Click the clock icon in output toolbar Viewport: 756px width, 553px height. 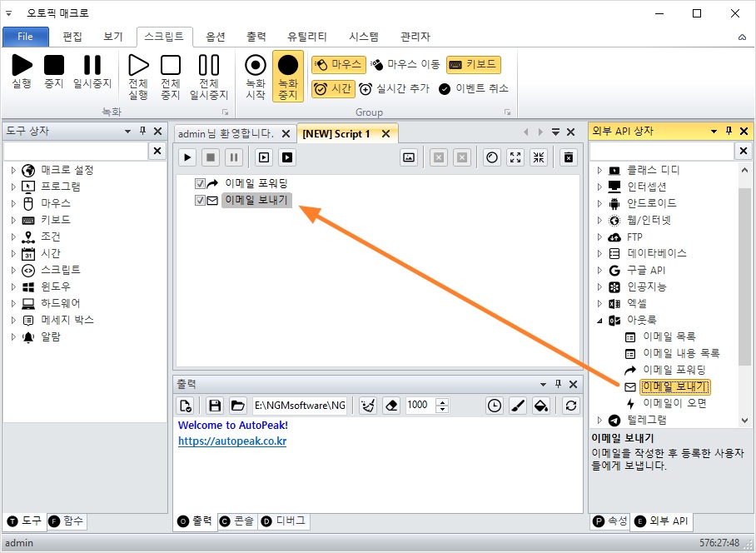tap(495, 406)
